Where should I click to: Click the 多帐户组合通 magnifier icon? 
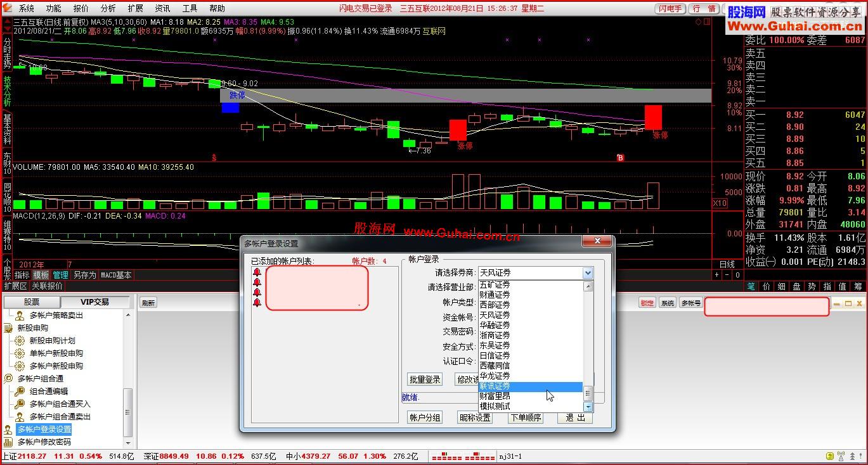[8, 378]
